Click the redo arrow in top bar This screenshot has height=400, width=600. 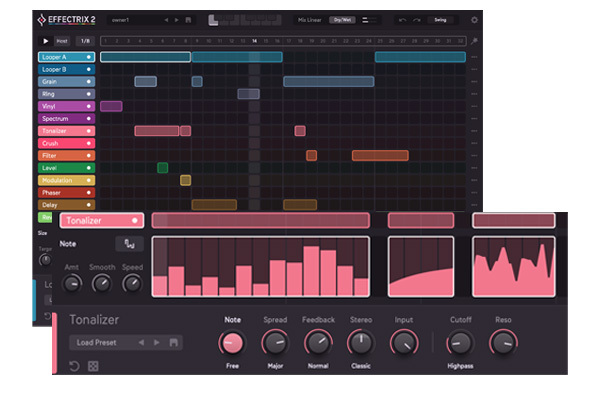click(417, 20)
